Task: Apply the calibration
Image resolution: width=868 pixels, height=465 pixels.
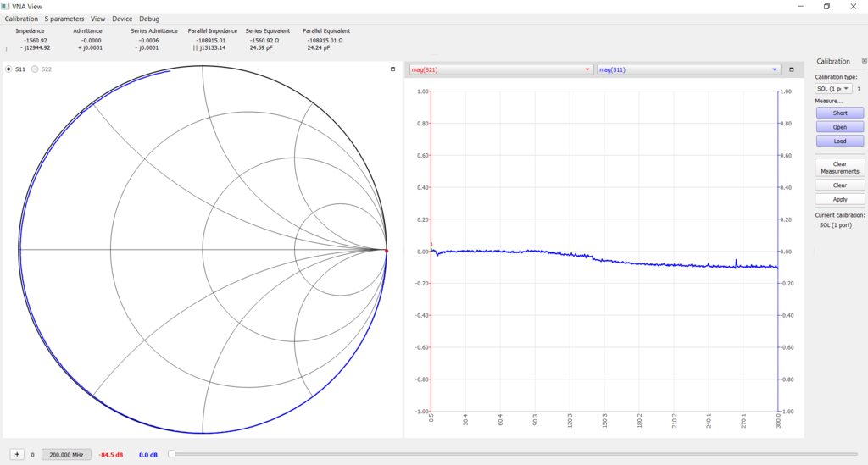Action: tap(840, 199)
